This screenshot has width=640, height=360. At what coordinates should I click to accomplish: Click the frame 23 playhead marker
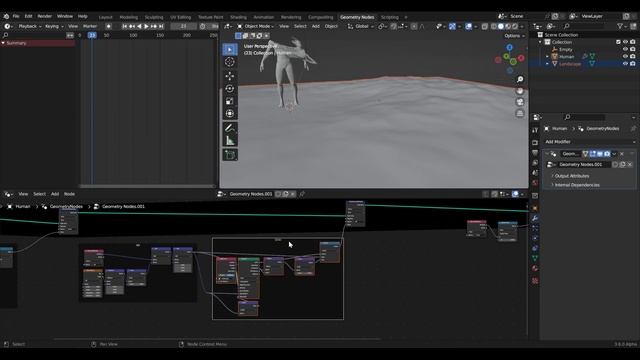pyautogui.click(x=92, y=36)
